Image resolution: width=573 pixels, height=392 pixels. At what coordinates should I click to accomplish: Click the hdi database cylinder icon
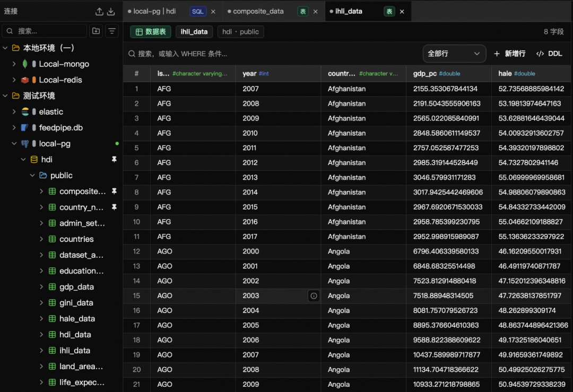(x=34, y=159)
